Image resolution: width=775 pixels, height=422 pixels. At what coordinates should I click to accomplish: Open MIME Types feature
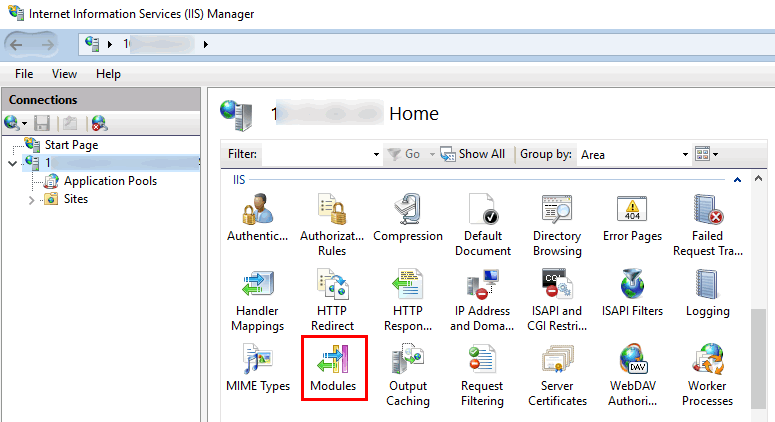tap(258, 368)
